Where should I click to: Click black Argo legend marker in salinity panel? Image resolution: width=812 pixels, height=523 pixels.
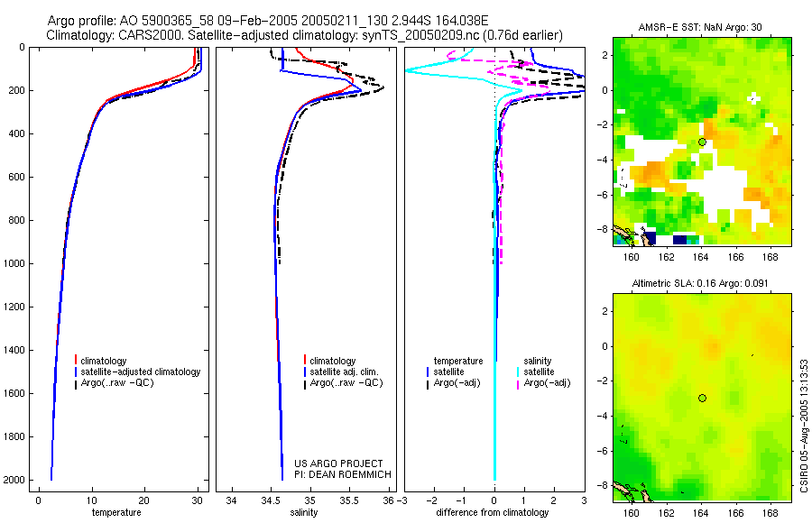pos(305,383)
